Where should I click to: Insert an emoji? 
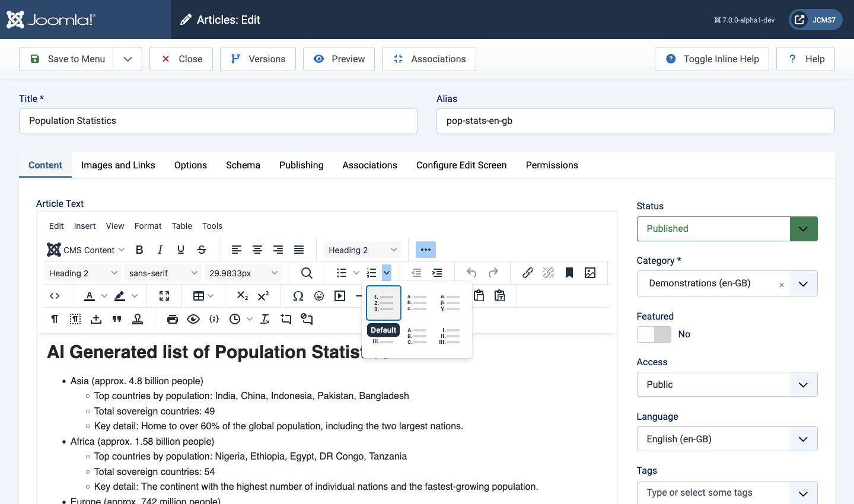(x=319, y=296)
